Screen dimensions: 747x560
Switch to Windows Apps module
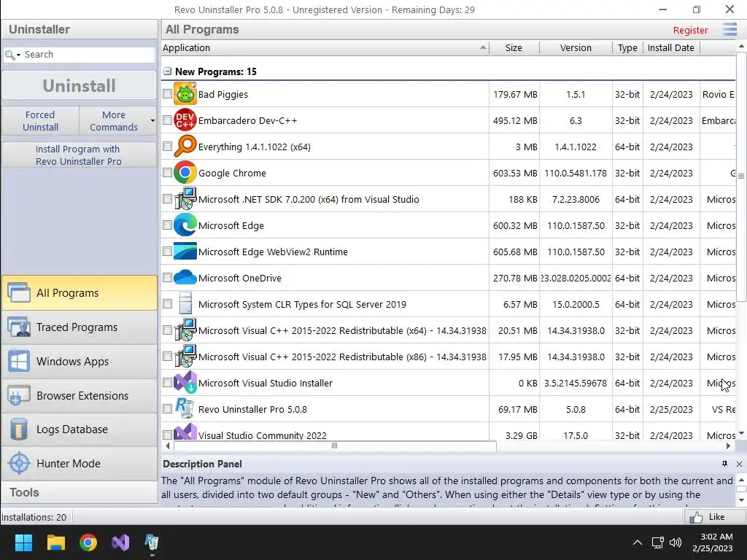[80, 362]
